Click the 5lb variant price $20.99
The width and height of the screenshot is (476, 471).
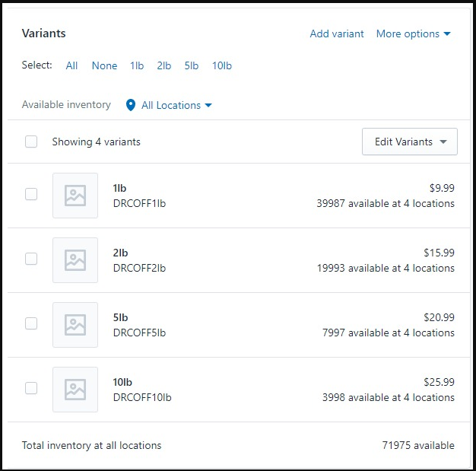tap(439, 317)
